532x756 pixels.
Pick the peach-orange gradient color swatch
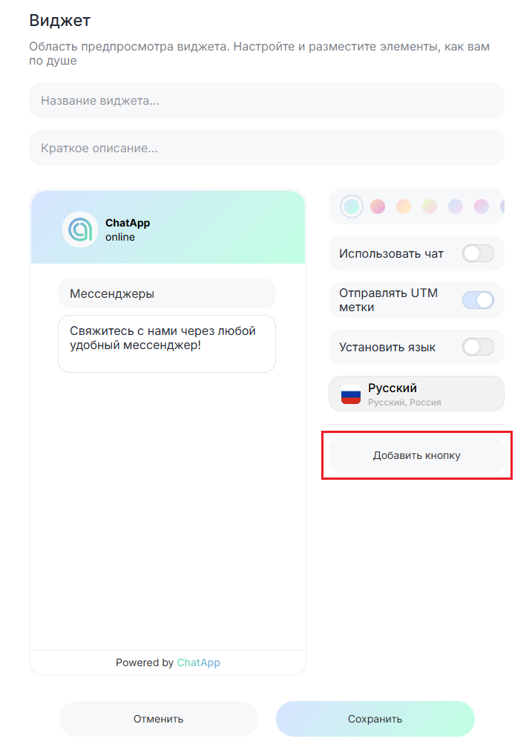[x=404, y=206]
